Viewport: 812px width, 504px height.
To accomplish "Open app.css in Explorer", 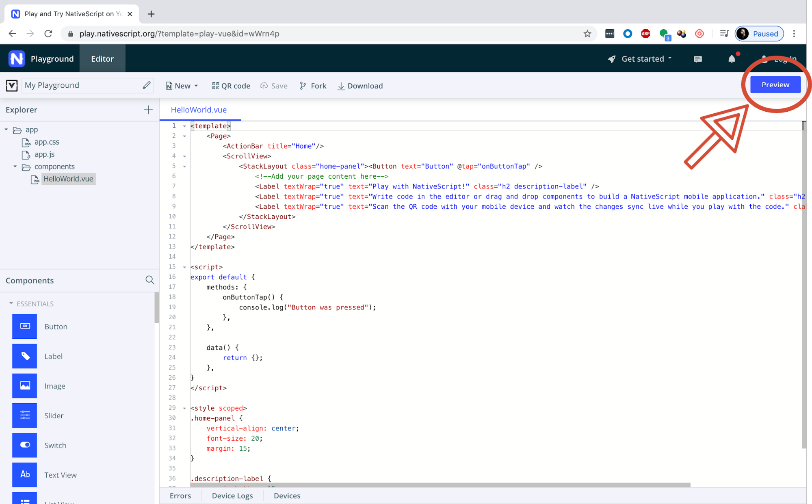I will (46, 142).
